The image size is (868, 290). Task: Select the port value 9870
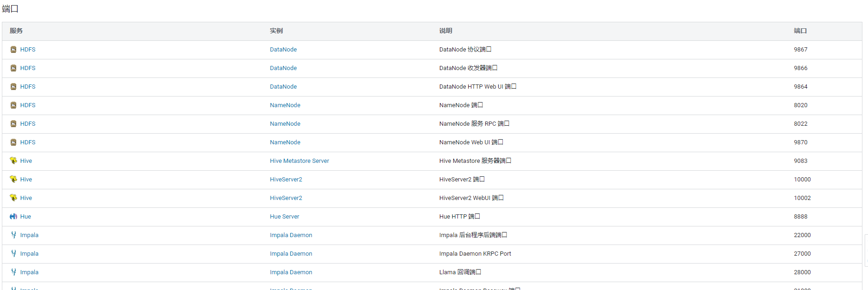click(x=801, y=142)
